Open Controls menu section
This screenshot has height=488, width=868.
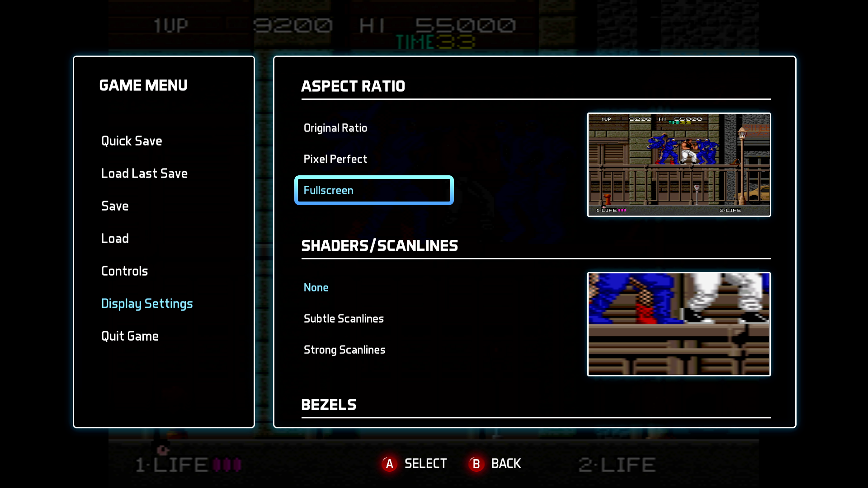click(x=125, y=271)
